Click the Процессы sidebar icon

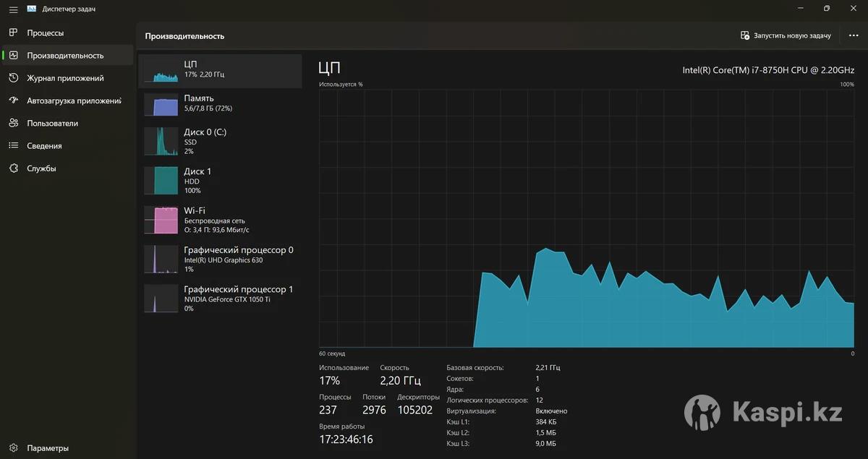pyautogui.click(x=13, y=33)
